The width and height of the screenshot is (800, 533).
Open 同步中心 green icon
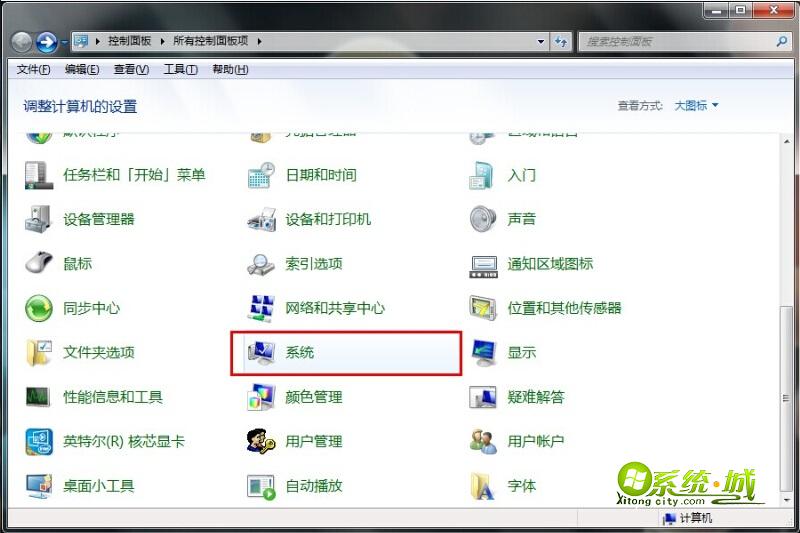click(x=39, y=308)
